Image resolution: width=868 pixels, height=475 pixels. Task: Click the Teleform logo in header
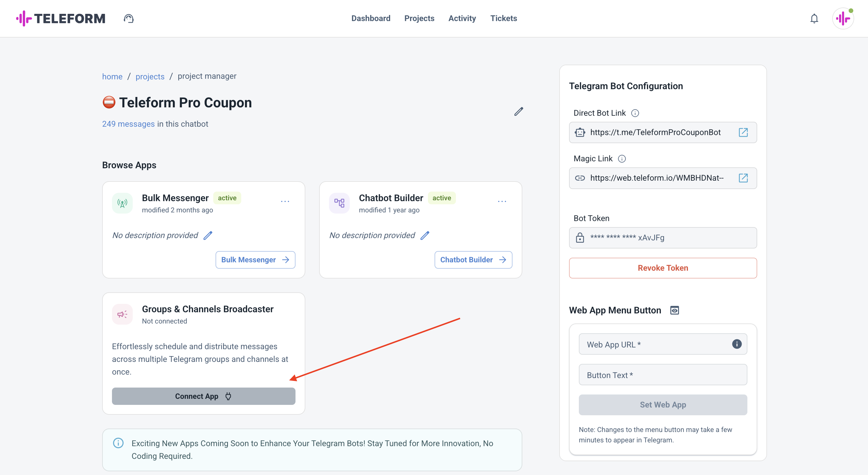pos(61,18)
